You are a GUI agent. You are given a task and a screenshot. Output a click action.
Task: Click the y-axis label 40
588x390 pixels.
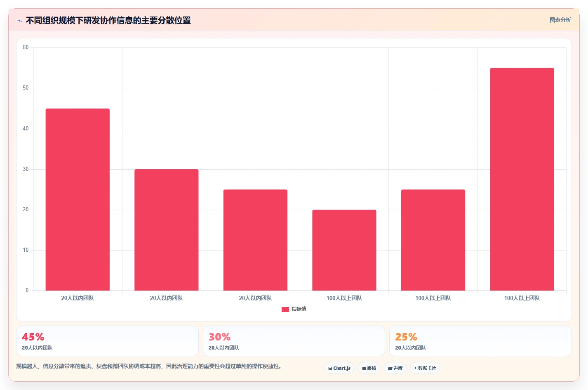(26, 129)
